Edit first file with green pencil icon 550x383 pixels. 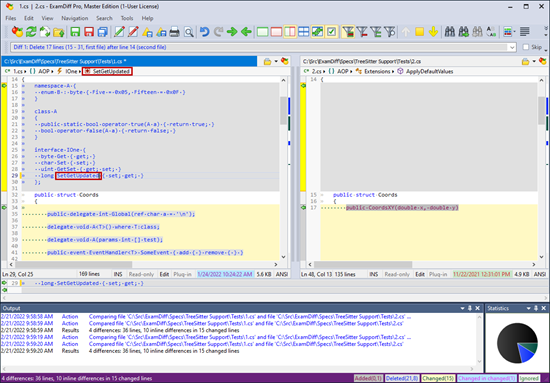pos(119,32)
